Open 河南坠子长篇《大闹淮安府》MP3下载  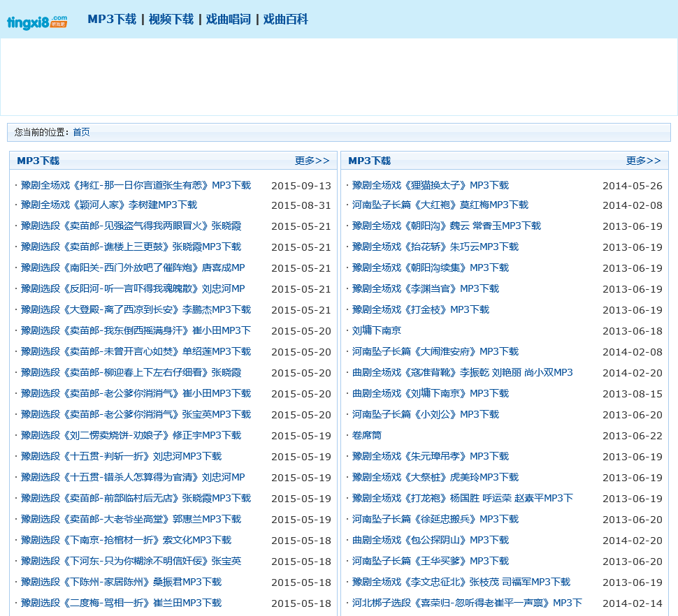click(x=435, y=351)
